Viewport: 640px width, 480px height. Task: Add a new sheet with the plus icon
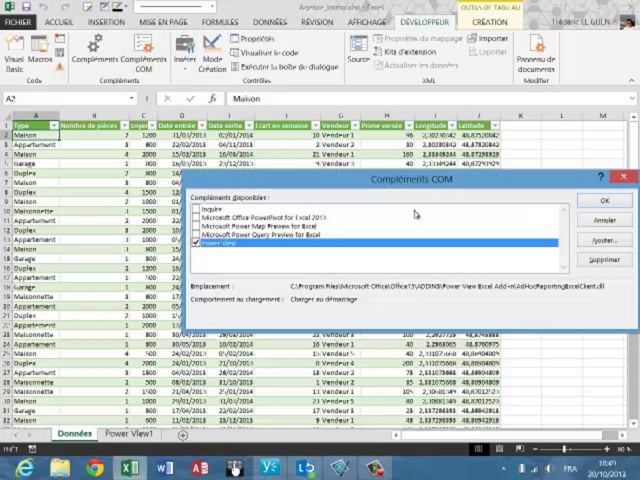pos(183,436)
